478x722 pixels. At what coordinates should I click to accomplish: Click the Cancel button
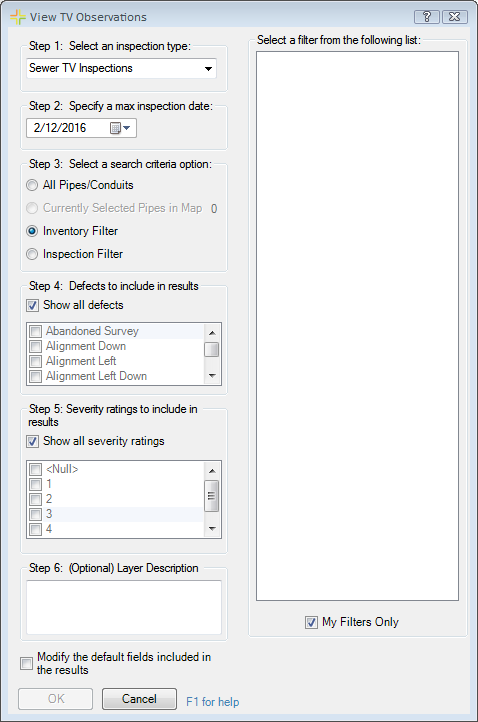coord(139,699)
